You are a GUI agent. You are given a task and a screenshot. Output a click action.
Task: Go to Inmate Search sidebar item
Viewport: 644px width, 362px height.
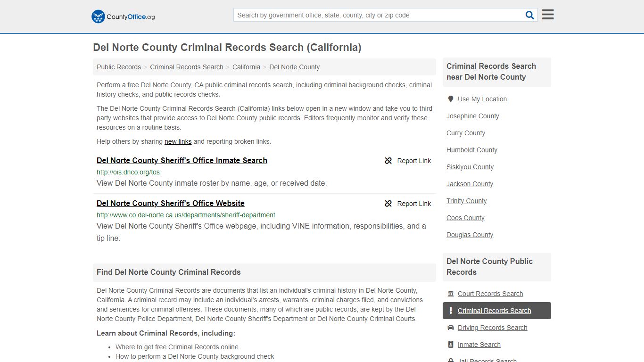pyautogui.click(x=479, y=345)
